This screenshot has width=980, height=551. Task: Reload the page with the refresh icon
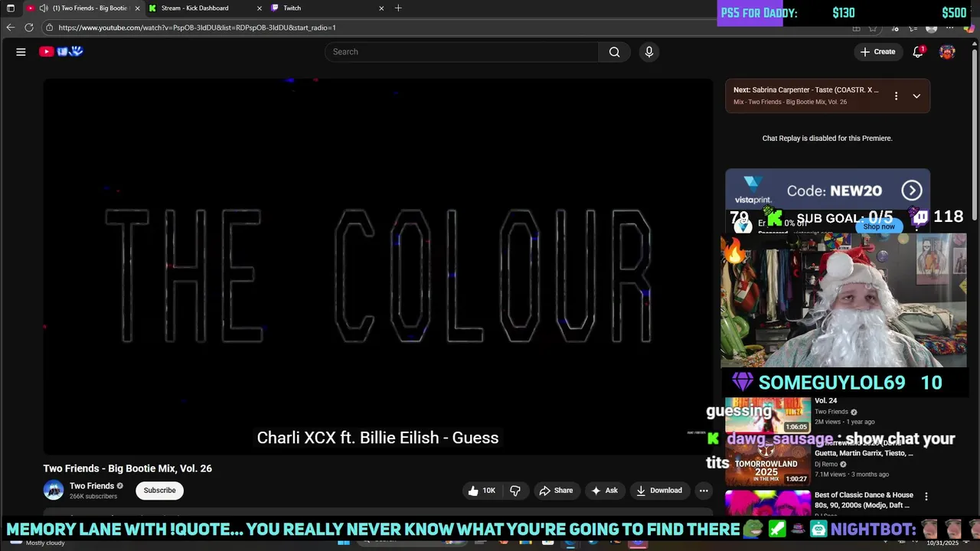pos(29,28)
